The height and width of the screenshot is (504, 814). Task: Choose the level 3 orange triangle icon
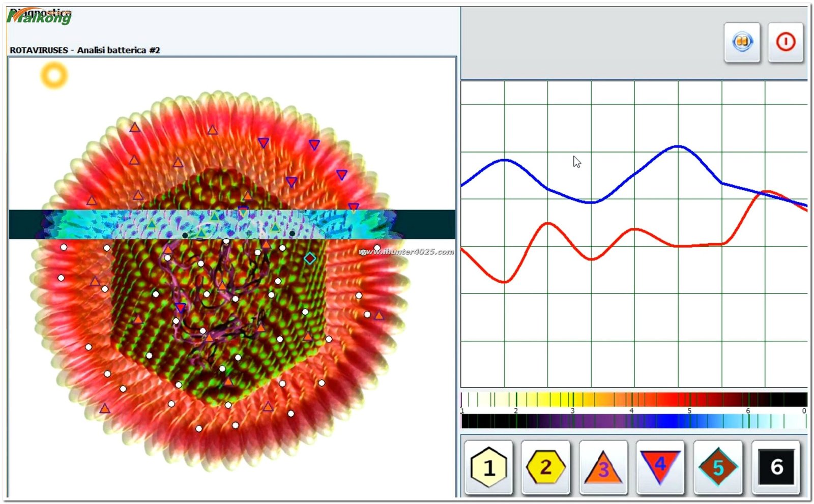click(603, 467)
